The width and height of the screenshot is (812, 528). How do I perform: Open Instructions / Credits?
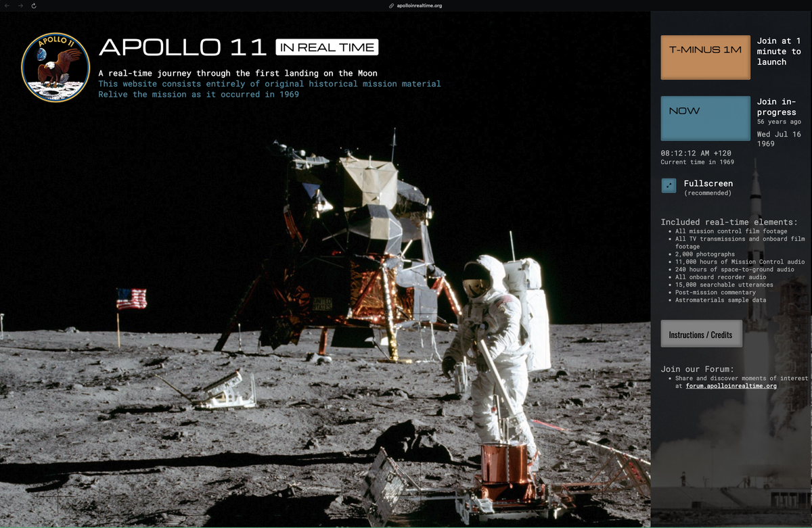pyautogui.click(x=701, y=334)
